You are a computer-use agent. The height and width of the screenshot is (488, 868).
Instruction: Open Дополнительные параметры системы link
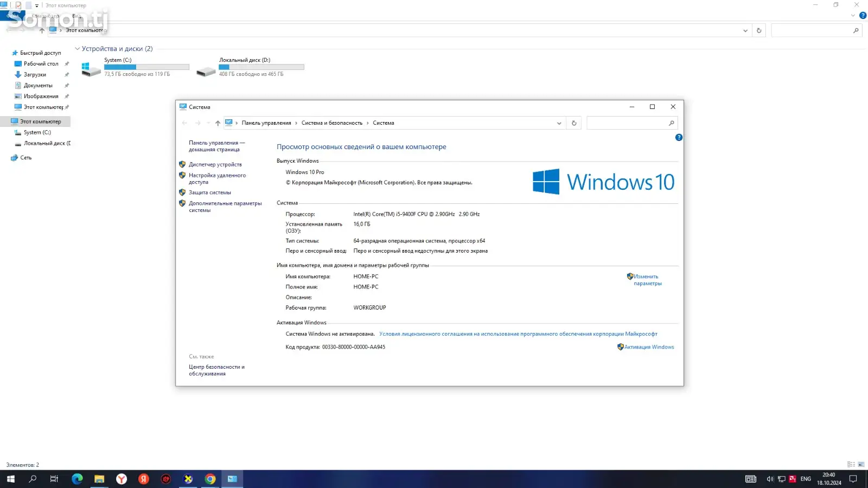[225, 207]
